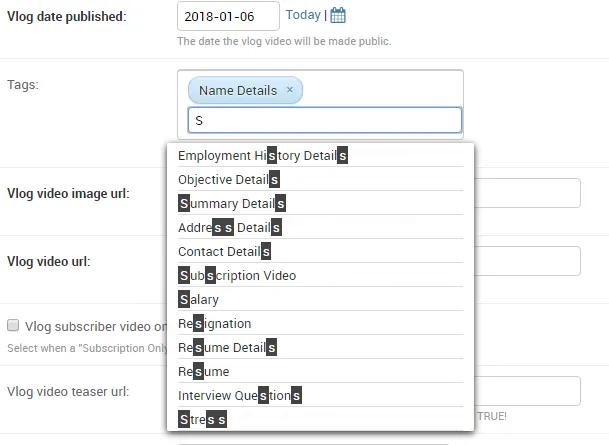Choose Objective Details from suggestions
Image resolution: width=609 pixels, height=445 pixels.
click(x=228, y=179)
